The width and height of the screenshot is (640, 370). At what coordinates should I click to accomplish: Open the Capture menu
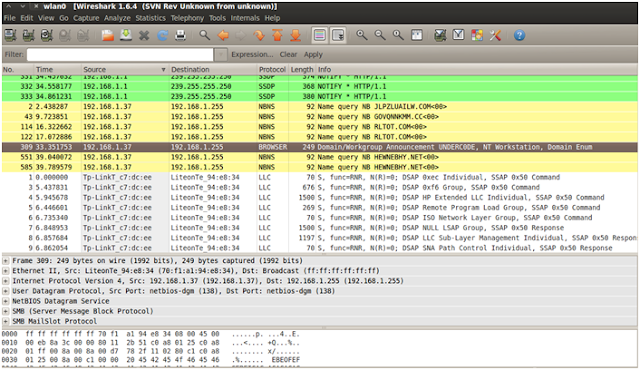pos(86,18)
